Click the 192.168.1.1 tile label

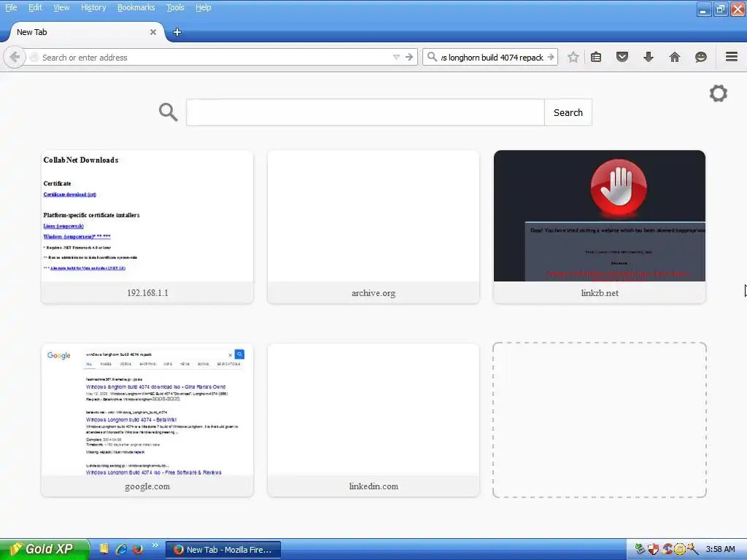pos(147,293)
